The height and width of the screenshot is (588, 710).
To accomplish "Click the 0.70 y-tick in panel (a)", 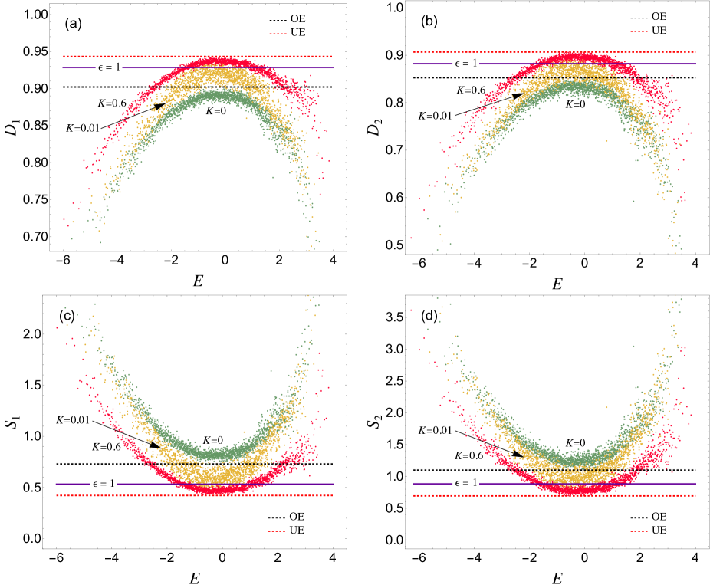I will pyautogui.click(x=35, y=237).
